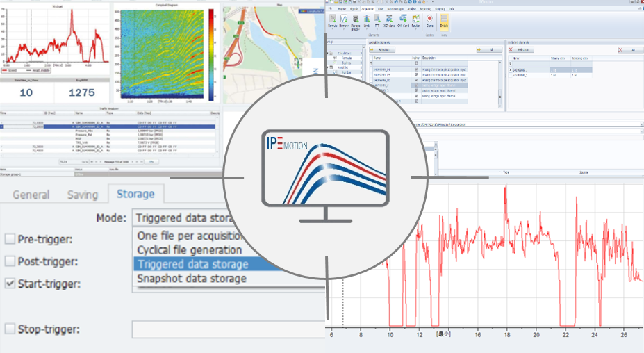Click the Pressure_Abs signal row
The height and width of the screenshot is (353, 644).
click(108, 131)
